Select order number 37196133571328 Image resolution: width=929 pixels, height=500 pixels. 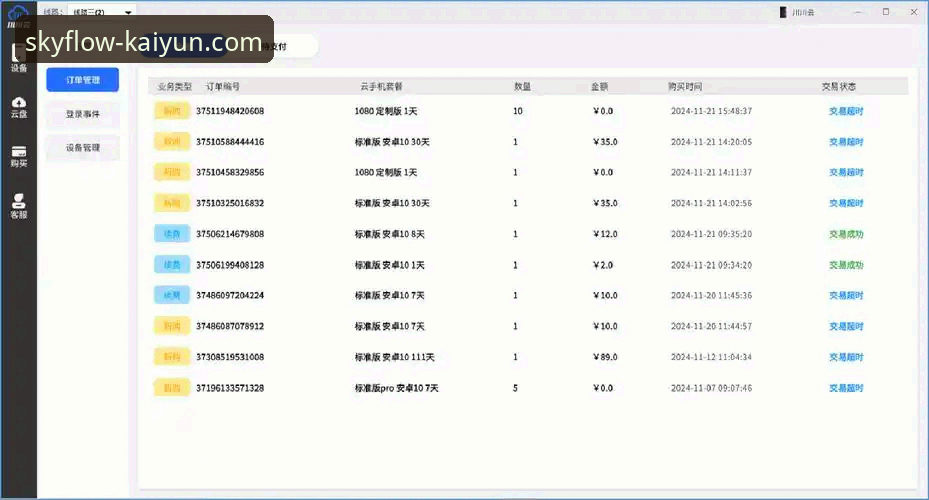230,388
